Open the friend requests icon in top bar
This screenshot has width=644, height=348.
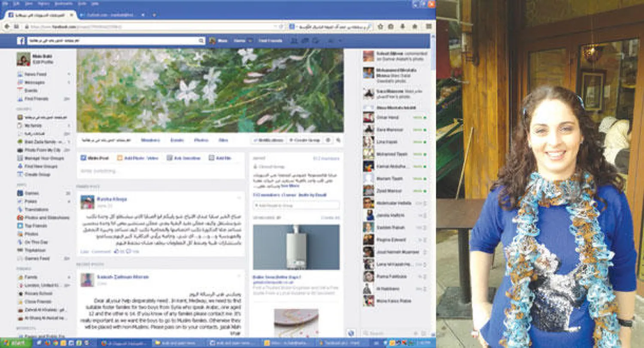tap(294, 41)
